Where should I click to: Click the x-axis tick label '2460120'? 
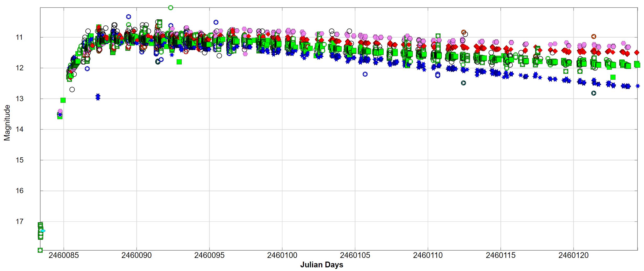(x=573, y=255)
